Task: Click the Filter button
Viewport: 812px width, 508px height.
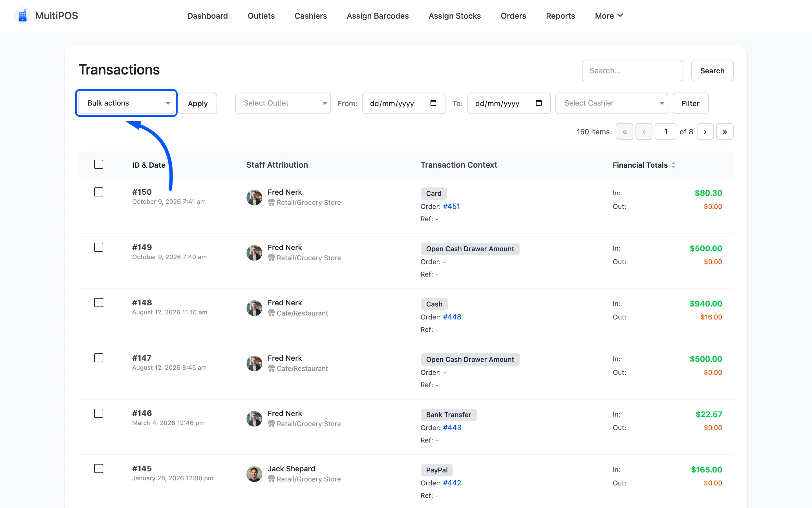Action: (x=690, y=103)
